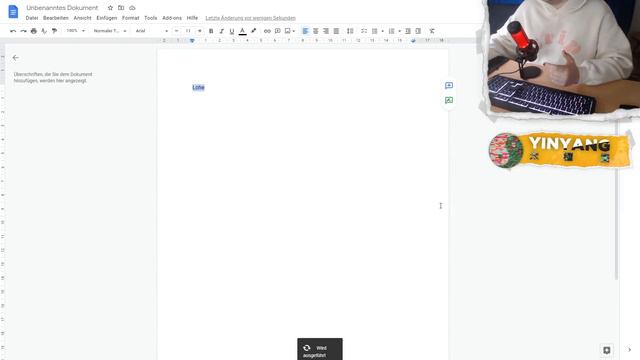Open the Tools menu
The image size is (640, 360).
[x=151, y=18]
